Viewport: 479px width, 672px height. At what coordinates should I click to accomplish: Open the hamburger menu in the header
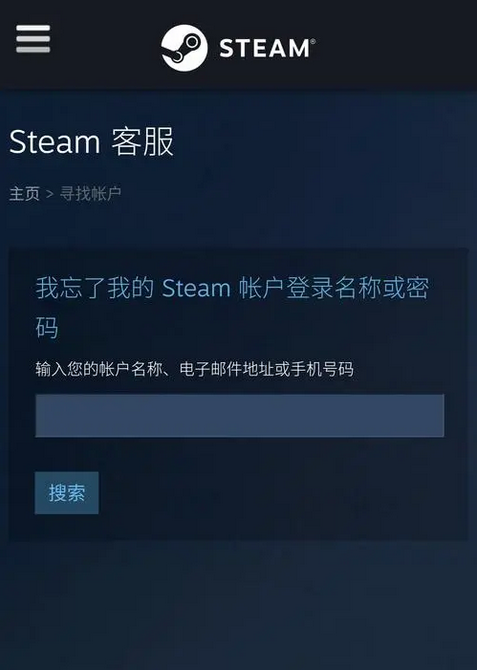click(x=33, y=39)
